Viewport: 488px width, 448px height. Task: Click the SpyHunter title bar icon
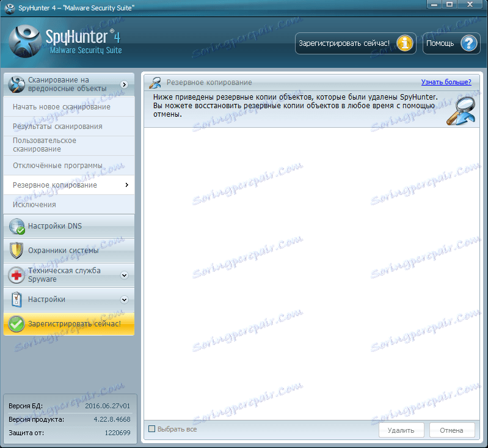coord(10,8)
